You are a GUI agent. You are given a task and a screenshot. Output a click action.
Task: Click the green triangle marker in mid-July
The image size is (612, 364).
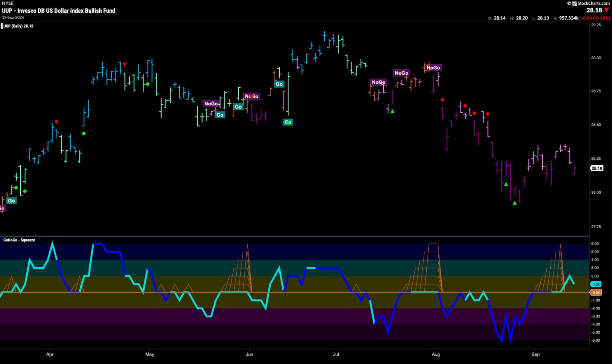pyautogui.click(x=392, y=111)
